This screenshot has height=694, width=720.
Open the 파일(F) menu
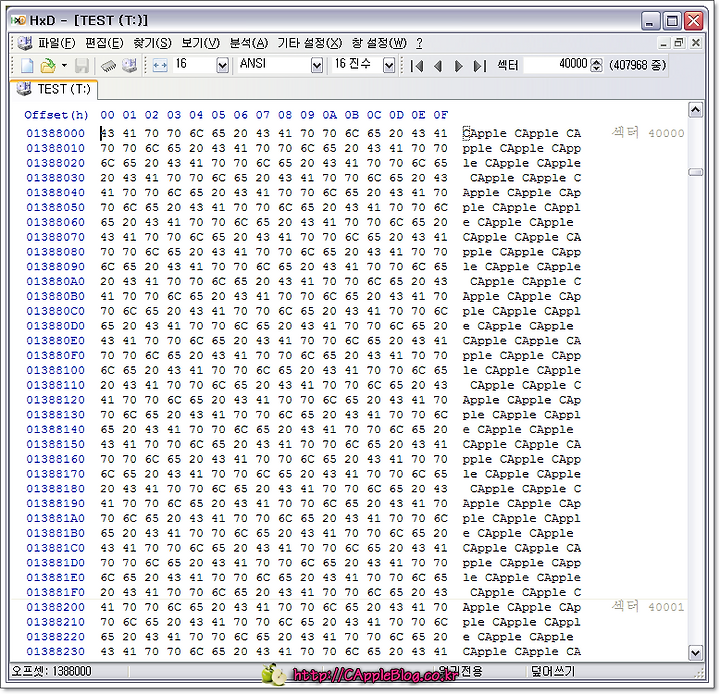point(56,43)
